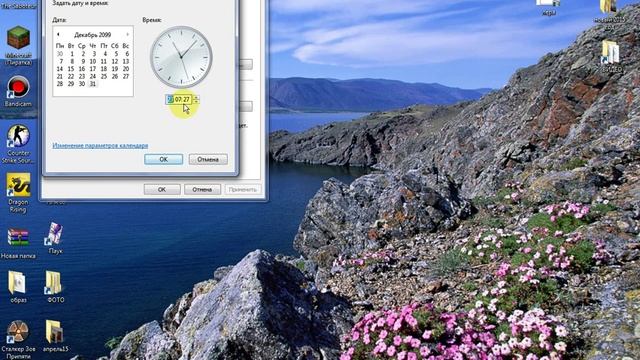Select day 24 in the calendar
The width and height of the screenshot is (640, 360).
(x=93, y=76)
